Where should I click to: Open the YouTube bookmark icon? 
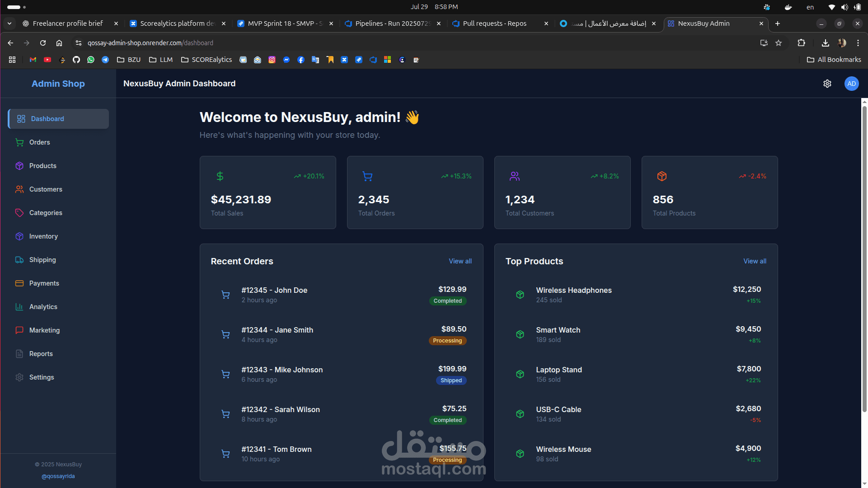(47, 60)
